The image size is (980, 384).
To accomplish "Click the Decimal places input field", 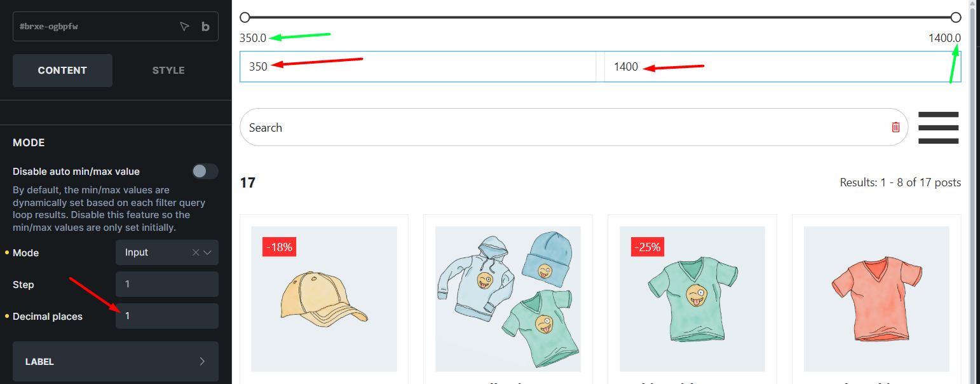I will [x=167, y=316].
